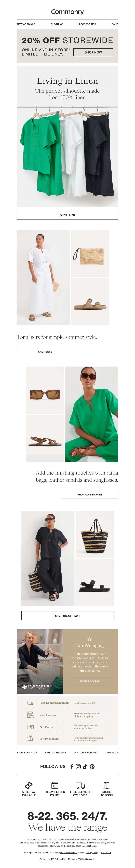Click the Shop Linen button
The width and height of the screenshot is (135, 868).
(67, 215)
